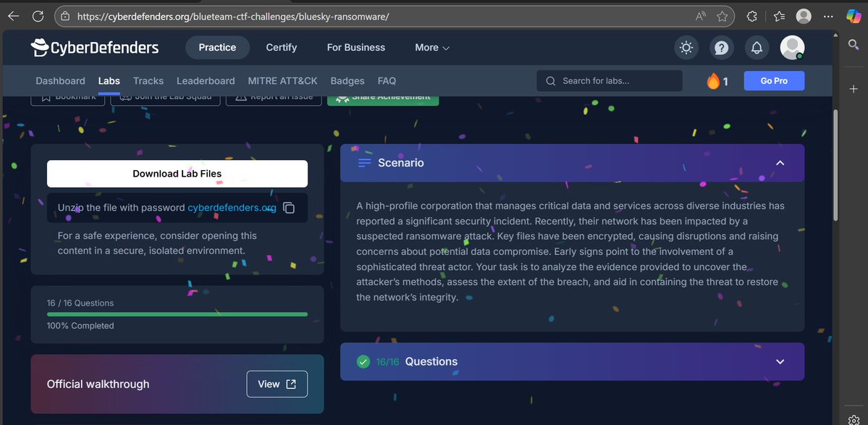The width and height of the screenshot is (868, 425).
Task: Open sidebar settings via the gear icon
Action: click(x=854, y=419)
